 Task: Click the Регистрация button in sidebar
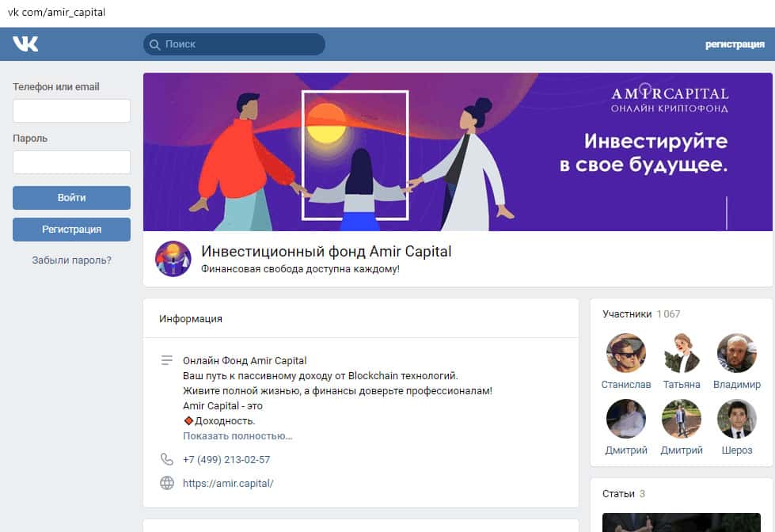point(72,230)
